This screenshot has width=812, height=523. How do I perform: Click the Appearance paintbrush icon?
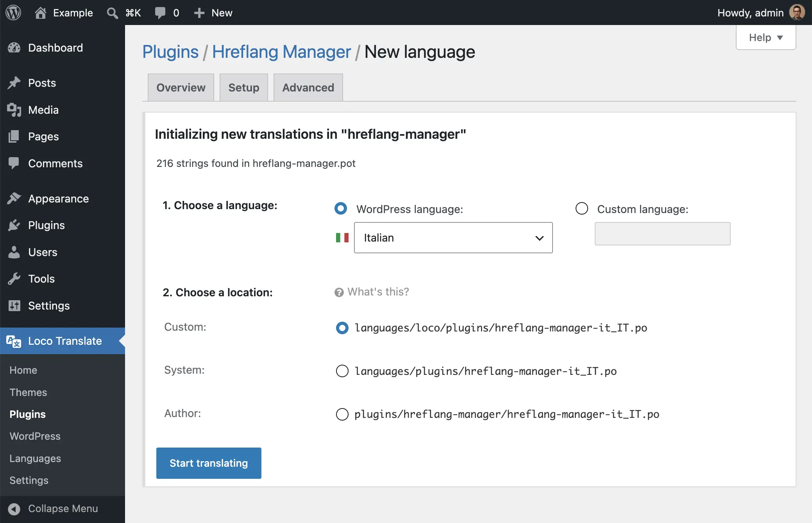pos(14,199)
